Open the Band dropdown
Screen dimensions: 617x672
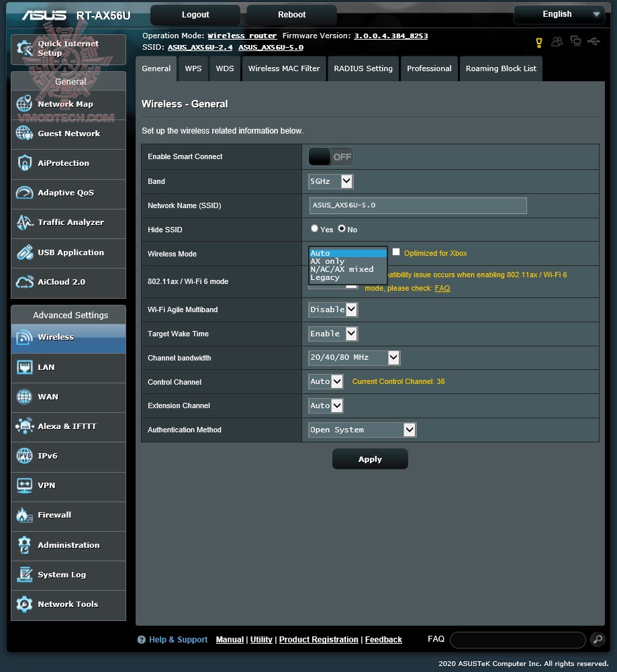330,181
